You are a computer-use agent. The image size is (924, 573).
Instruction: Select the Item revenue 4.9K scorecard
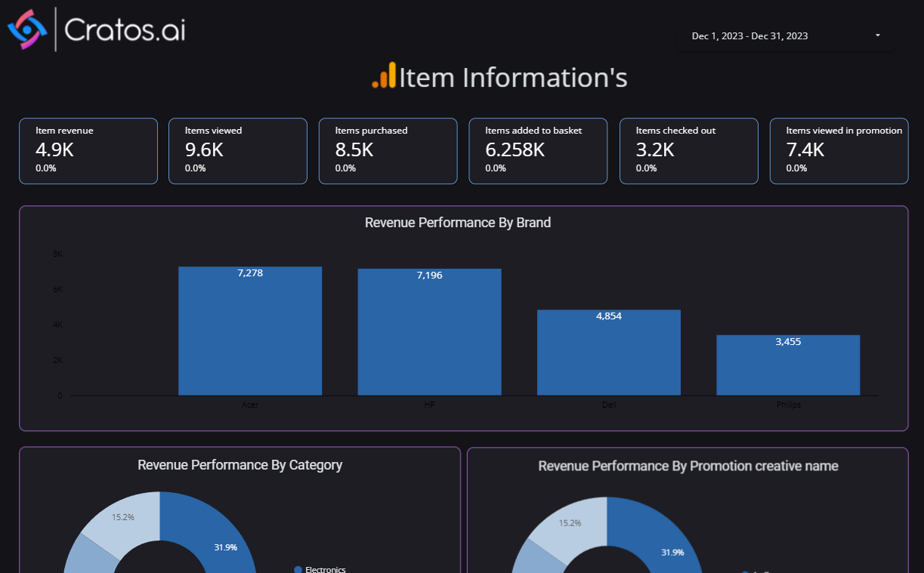pyautogui.click(x=88, y=151)
